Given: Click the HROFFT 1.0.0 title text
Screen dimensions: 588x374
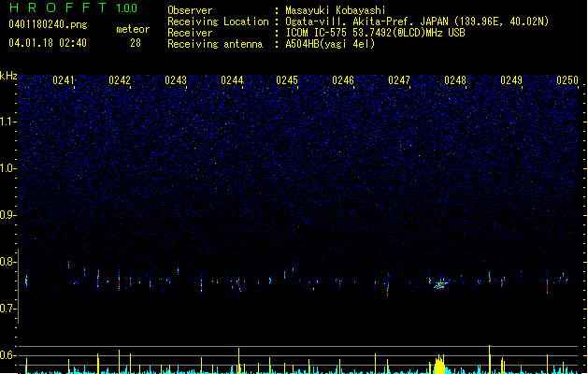Looking at the screenshot, I should 74,7.
